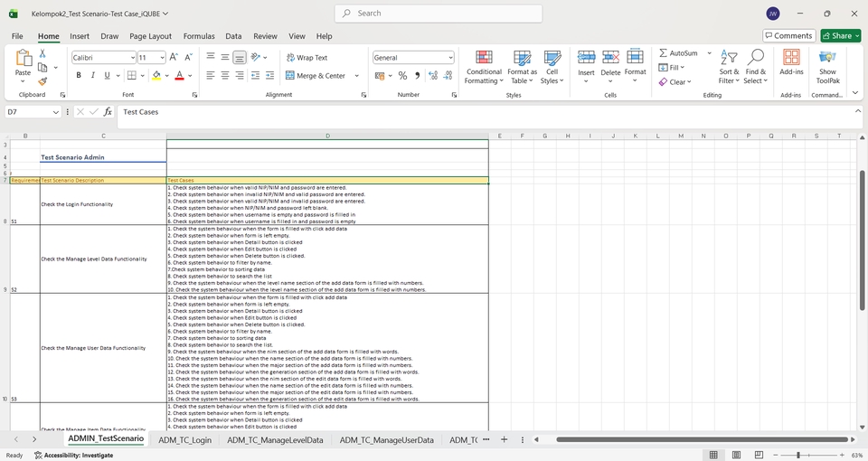Image resolution: width=868 pixels, height=461 pixels.
Task: Switch to the Data tab
Action: tap(233, 36)
